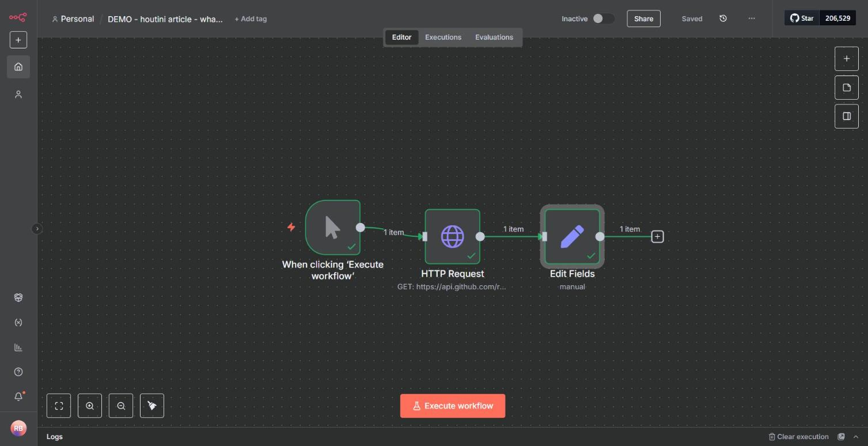
Task: Click the trigger node output connector
Action: coord(360,227)
